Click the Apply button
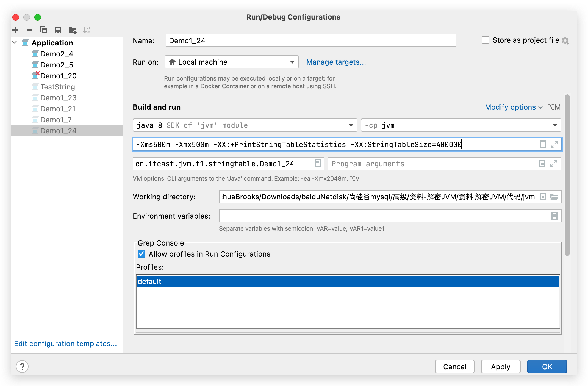 pyautogui.click(x=500, y=366)
